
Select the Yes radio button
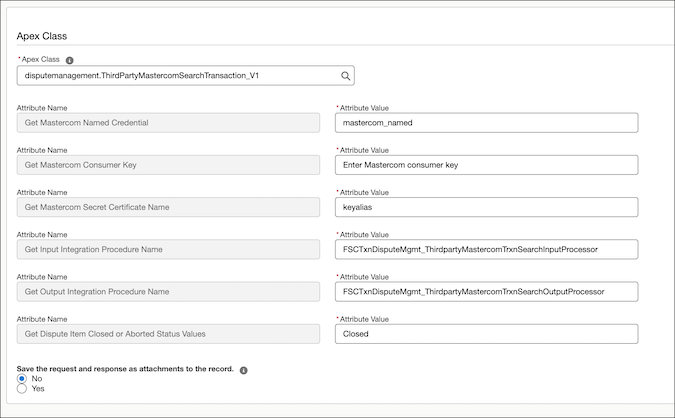[22, 389]
